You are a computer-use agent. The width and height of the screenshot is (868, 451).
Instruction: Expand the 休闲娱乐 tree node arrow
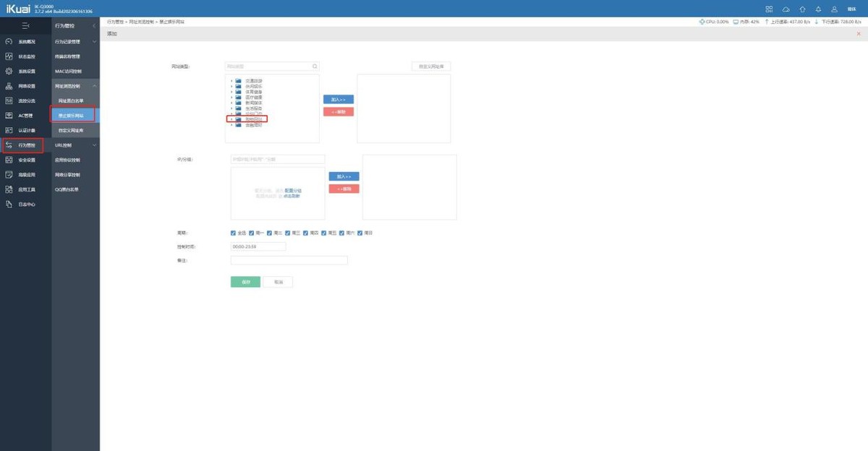click(x=231, y=86)
